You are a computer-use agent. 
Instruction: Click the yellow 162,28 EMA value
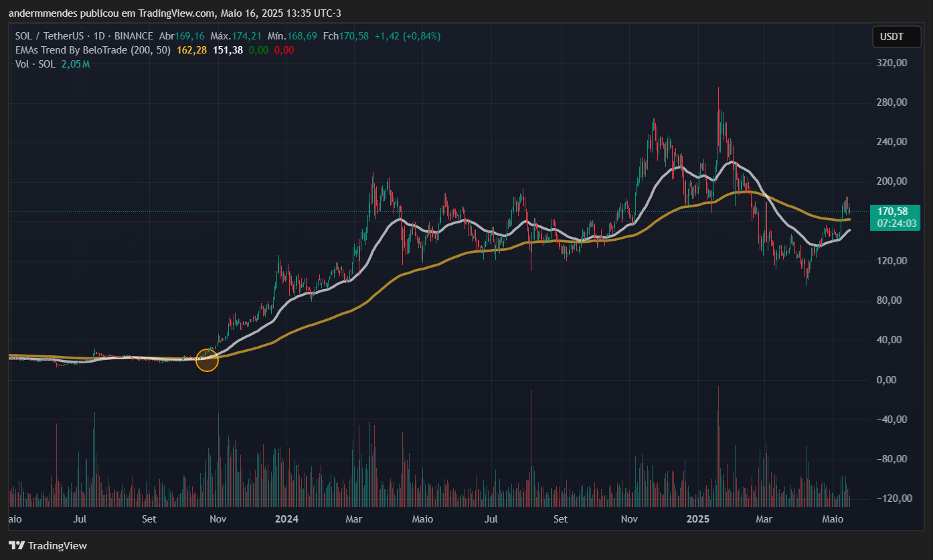click(x=191, y=50)
